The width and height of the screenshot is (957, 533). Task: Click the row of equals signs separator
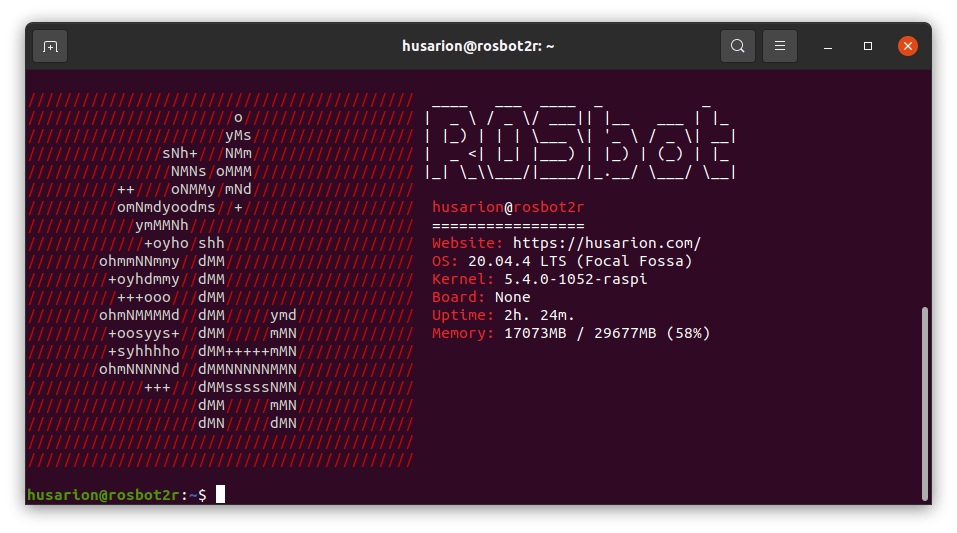pos(508,225)
